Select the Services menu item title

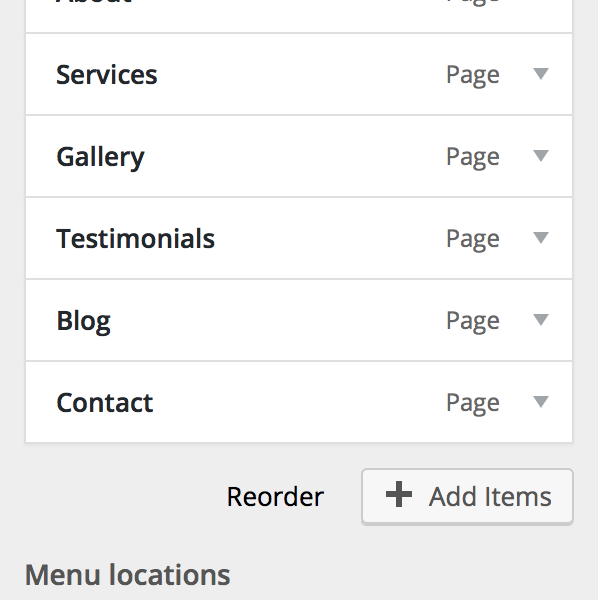107,75
